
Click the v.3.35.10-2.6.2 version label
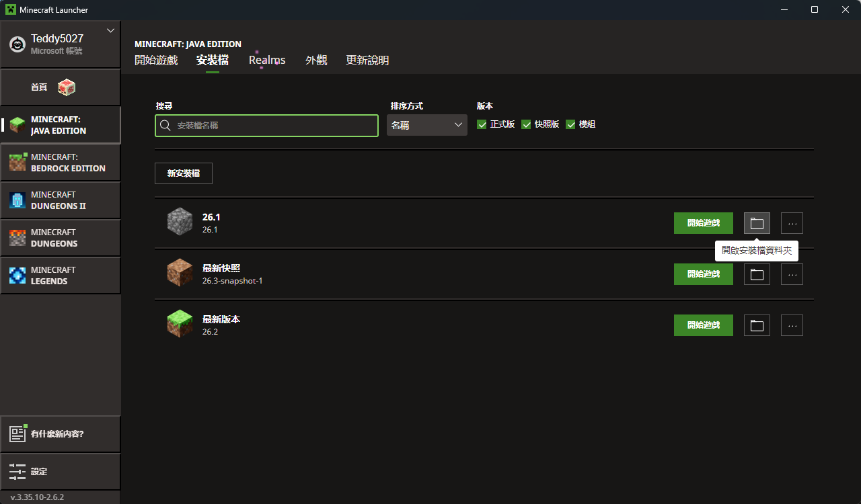point(37,497)
